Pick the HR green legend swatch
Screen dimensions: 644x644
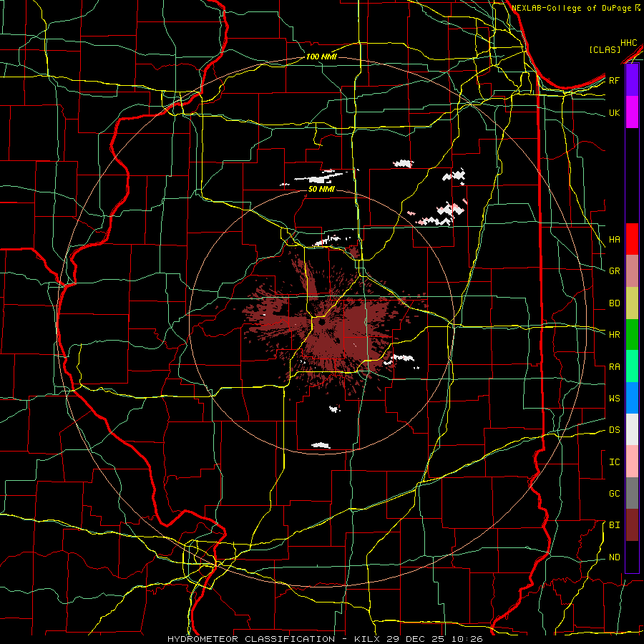[x=632, y=335]
